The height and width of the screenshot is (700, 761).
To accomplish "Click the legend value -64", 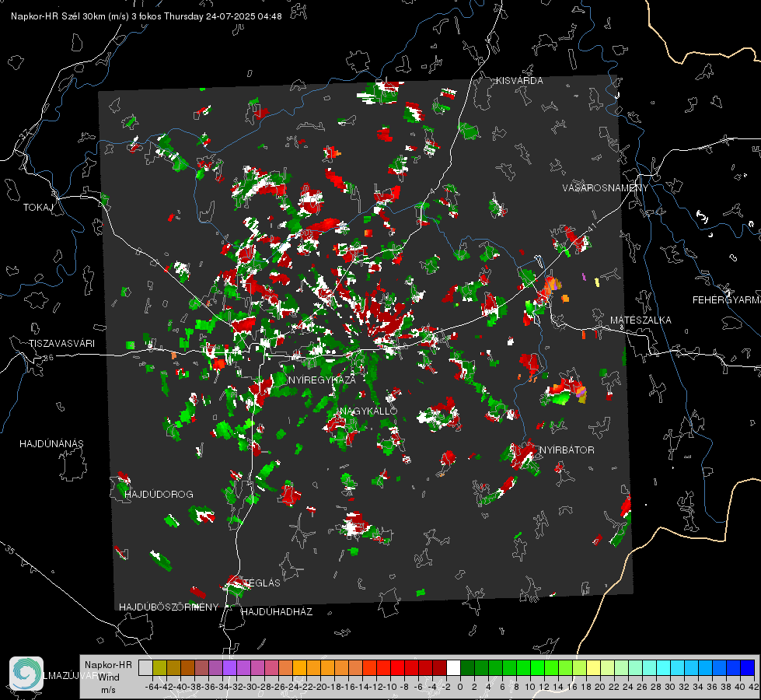I will (x=152, y=687).
